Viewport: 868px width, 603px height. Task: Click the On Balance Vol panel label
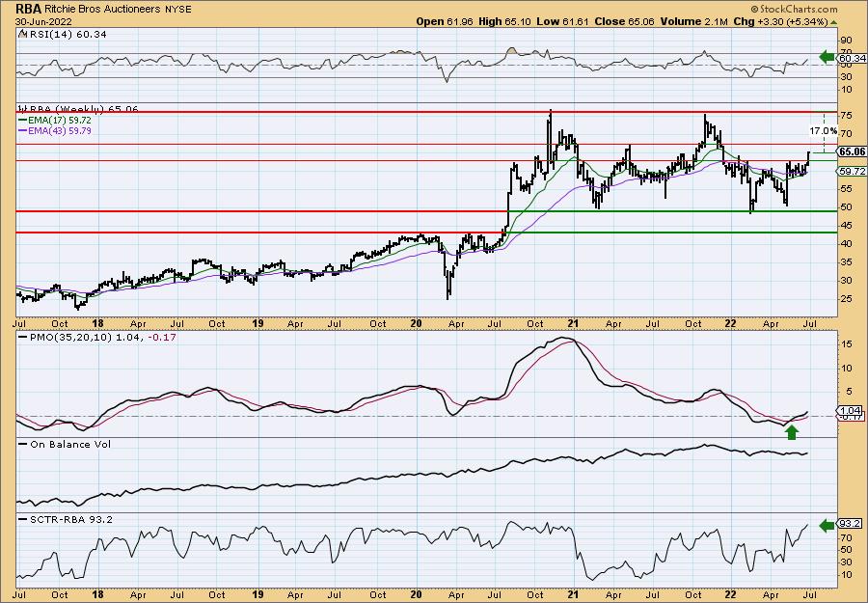click(70, 444)
